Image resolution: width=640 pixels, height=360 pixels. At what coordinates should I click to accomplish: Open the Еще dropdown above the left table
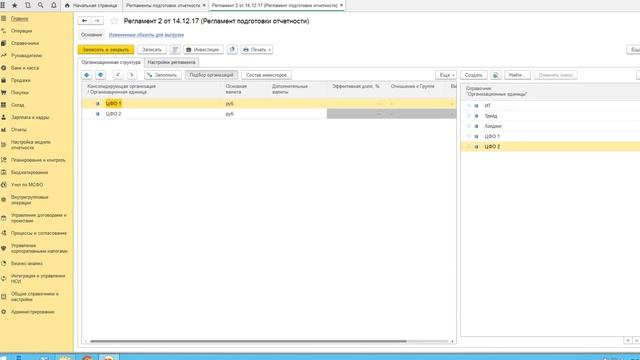446,75
